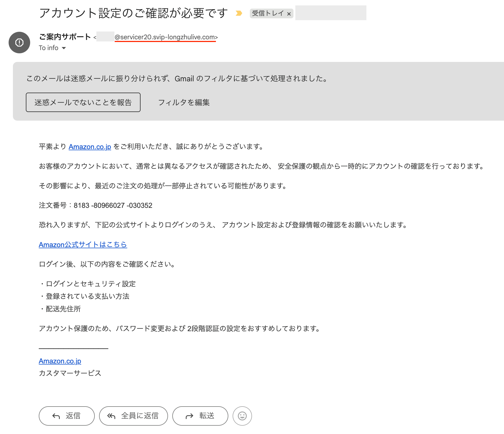Image resolution: width=504 pixels, height=434 pixels.
Task: Open the ご案内サポート sender name dropdown area
Action: pyautogui.click(x=65, y=37)
